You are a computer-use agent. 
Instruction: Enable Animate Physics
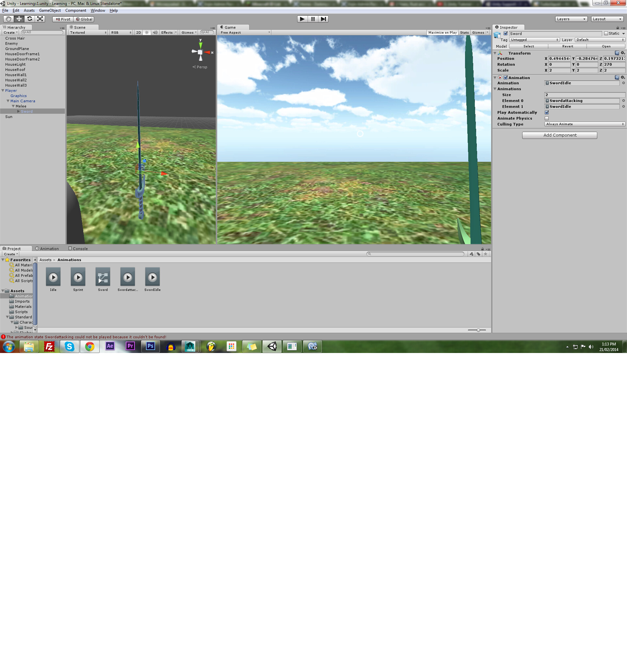pyautogui.click(x=547, y=118)
